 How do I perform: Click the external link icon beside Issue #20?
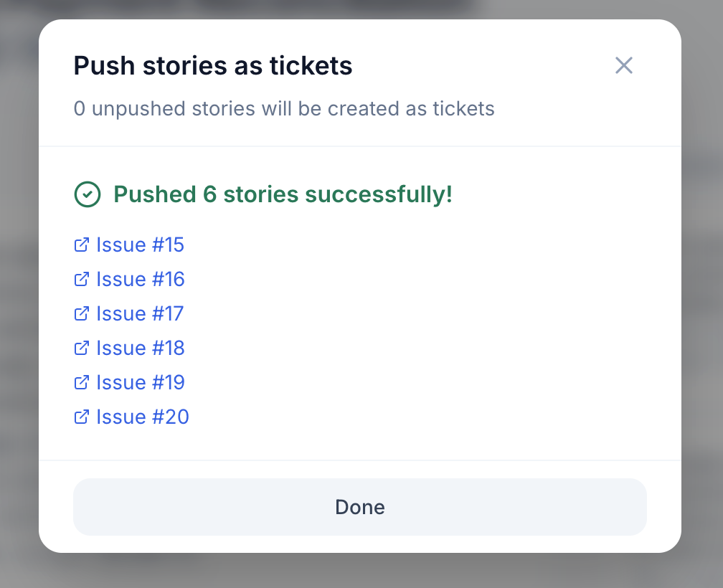click(81, 417)
